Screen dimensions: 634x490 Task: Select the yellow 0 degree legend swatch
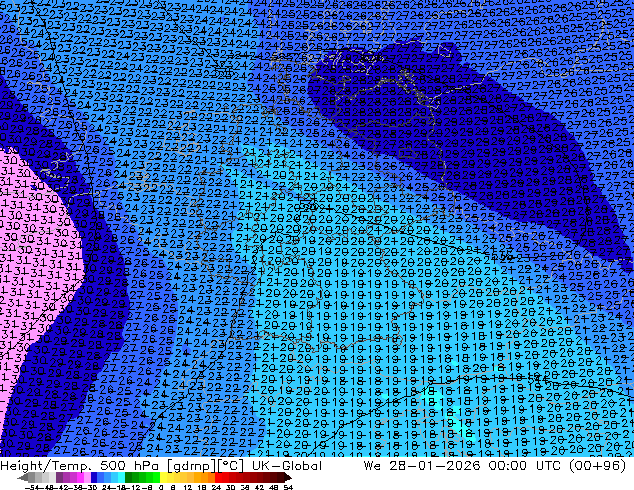pos(163,477)
